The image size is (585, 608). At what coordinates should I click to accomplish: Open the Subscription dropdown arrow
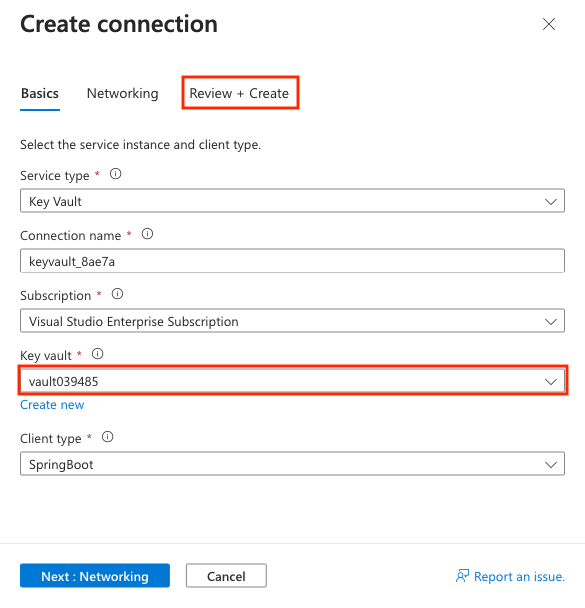(551, 322)
